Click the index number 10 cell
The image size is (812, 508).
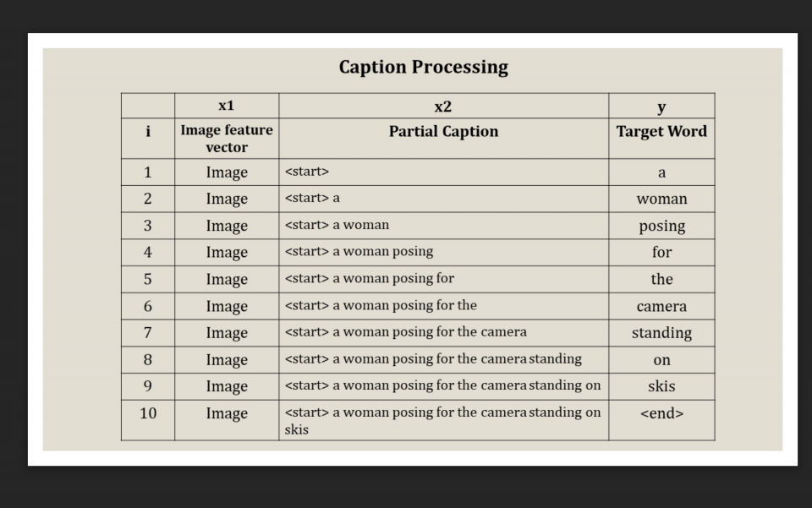[x=148, y=413]
